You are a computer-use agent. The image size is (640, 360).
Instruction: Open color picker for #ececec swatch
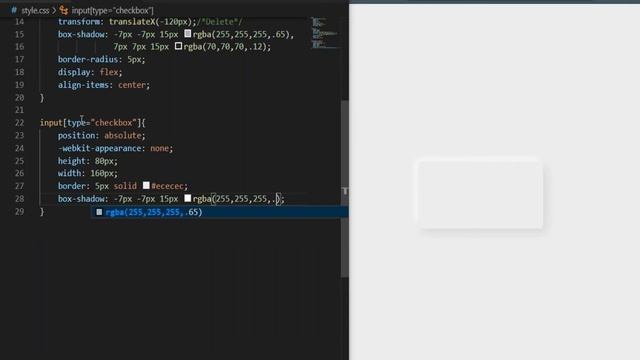click(146, 186)
